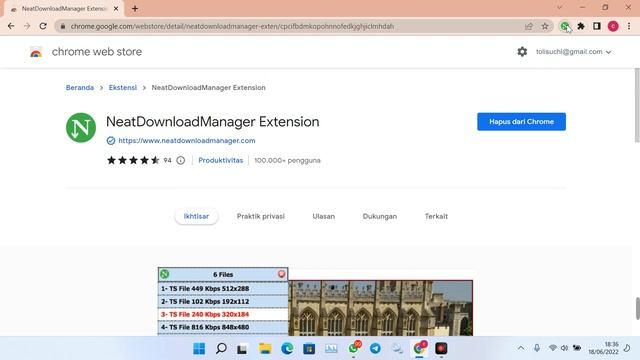Switch to Ulasan tab
This screenshot has height=360, width=640.
[x=324, y=216]
